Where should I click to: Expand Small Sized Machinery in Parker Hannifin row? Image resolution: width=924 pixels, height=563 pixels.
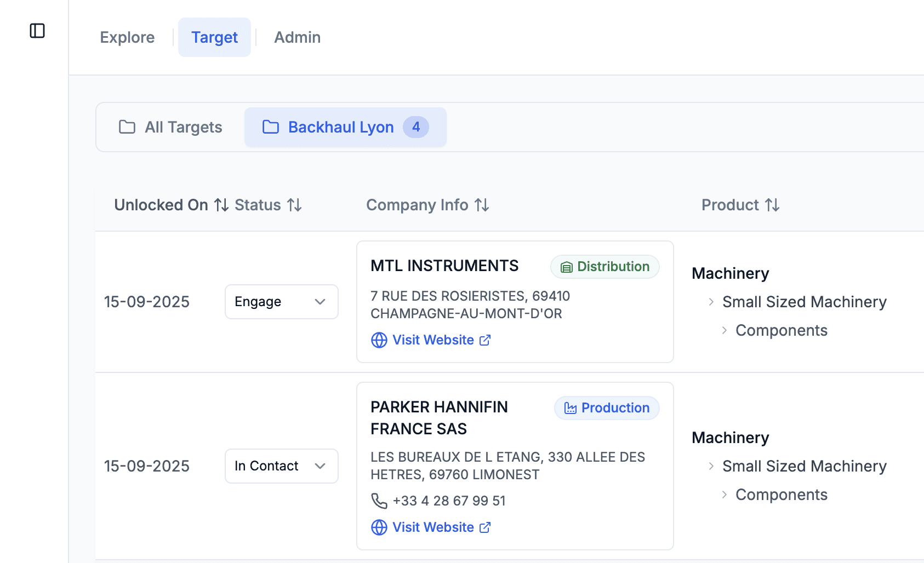point(711,466)
